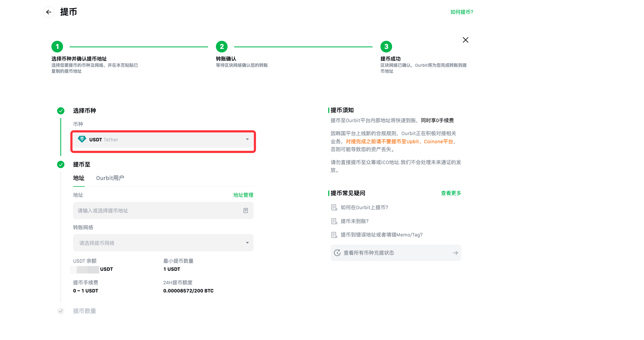Click document icon beside 提币未到账
The image size is (644, 340).
334,221
